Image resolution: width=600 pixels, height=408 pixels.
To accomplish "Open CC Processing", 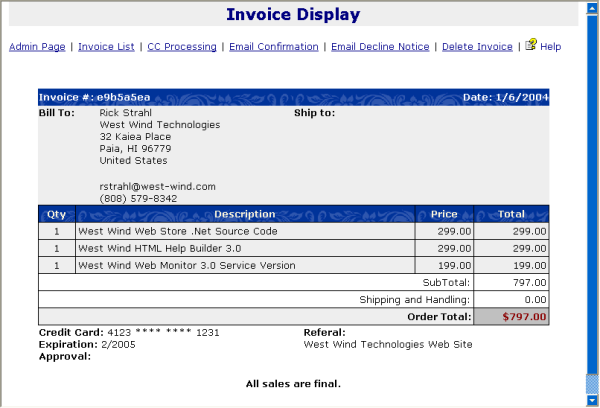I will click(182, 47).
